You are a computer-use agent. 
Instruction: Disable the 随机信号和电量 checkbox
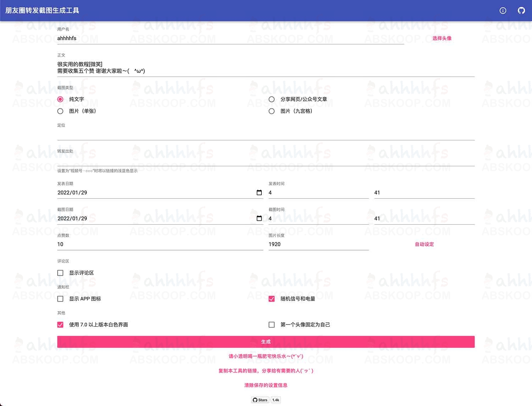point(272,299)
